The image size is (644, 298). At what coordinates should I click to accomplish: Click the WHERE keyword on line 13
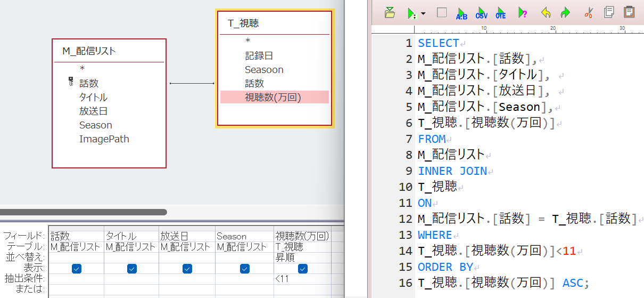(x=435, y=235)
